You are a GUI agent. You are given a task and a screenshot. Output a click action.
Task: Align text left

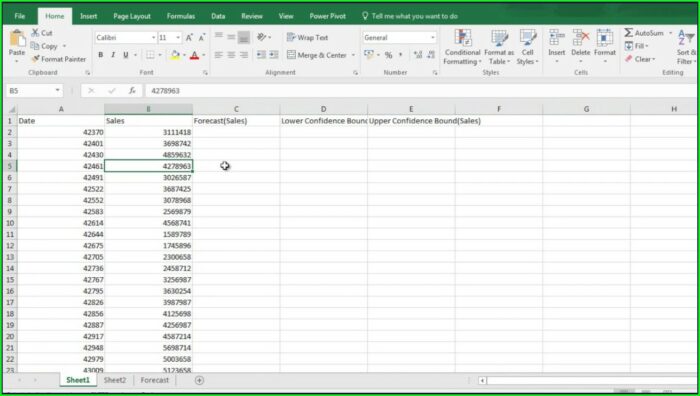(219, 55)
